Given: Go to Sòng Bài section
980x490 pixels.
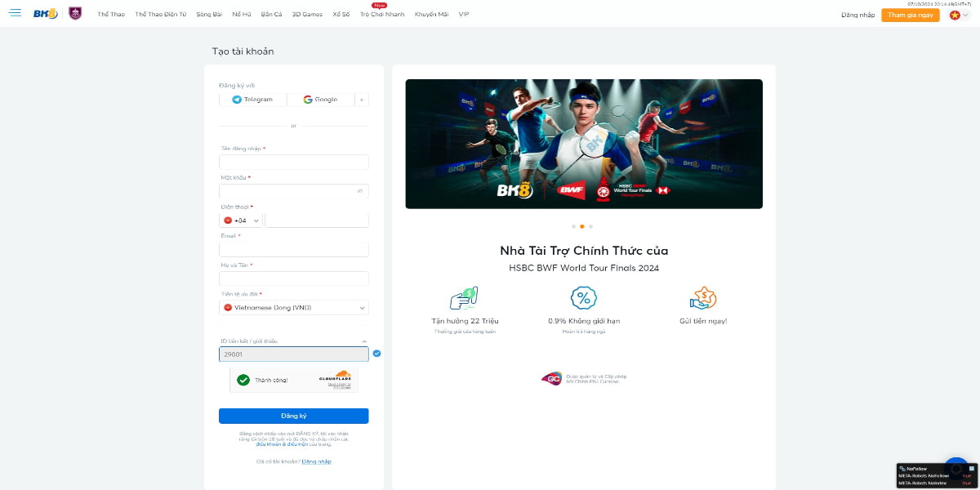Looking at the screenshot, I should tap(210, 15).
